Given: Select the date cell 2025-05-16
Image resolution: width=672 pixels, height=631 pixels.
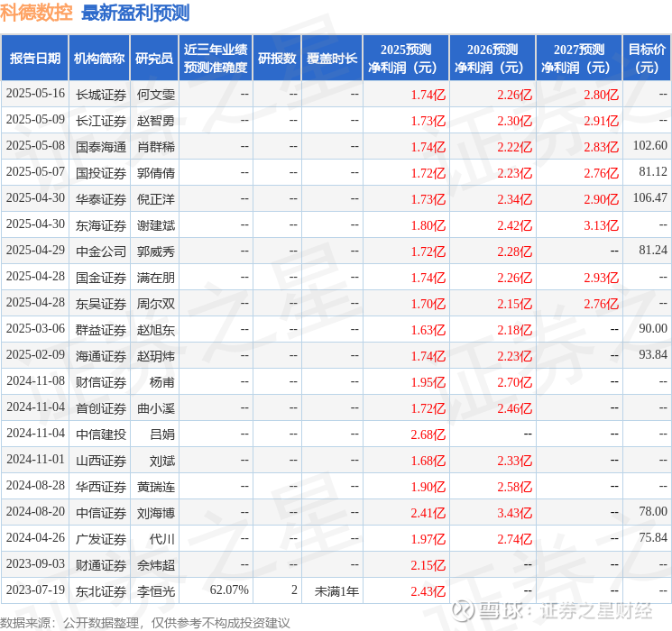Looking at the screenshot, I should (35, 94).
